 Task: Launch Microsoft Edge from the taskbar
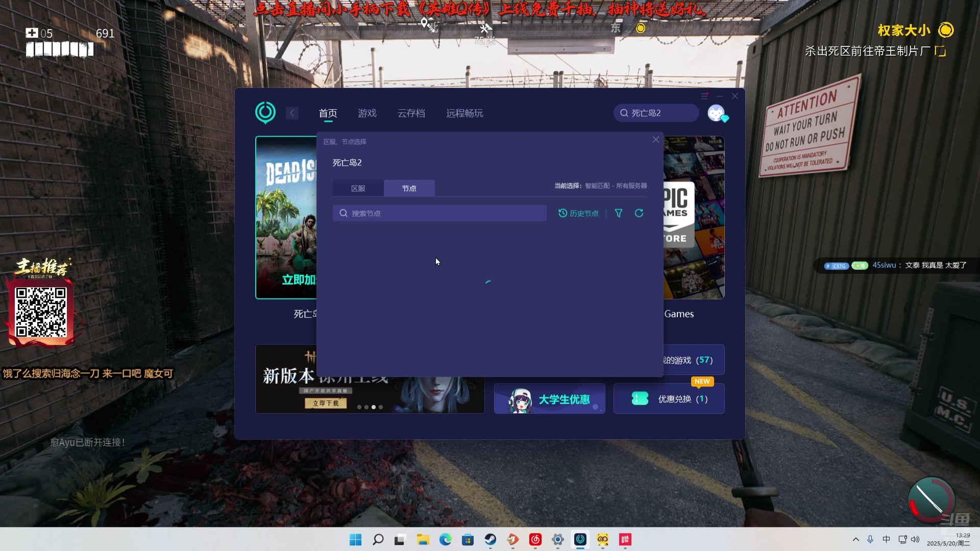(446, 540)
